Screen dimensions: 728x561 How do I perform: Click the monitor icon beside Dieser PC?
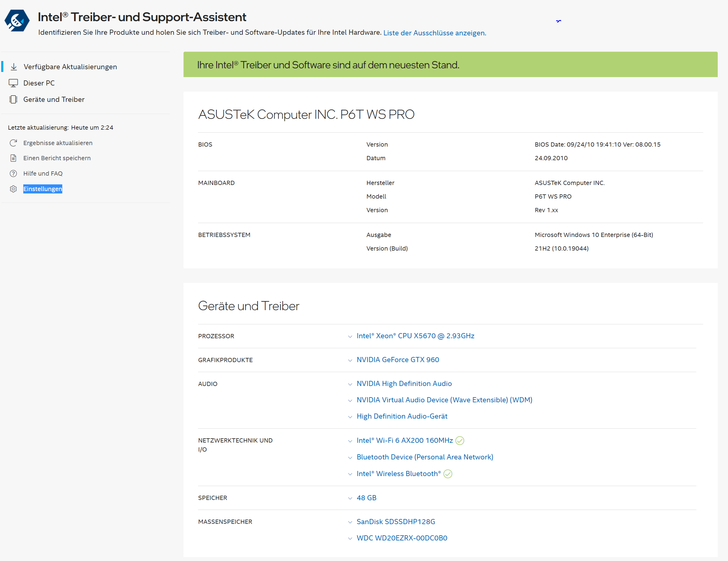pos(13,83)
